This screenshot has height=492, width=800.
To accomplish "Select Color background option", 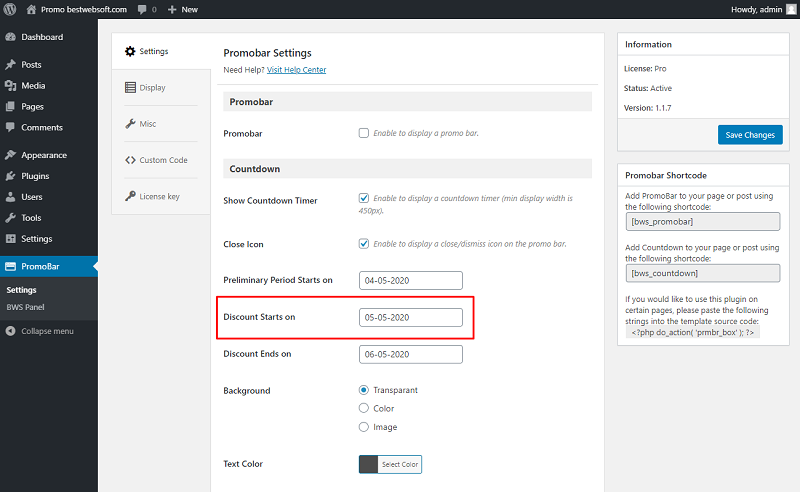I will pos(364,408).
